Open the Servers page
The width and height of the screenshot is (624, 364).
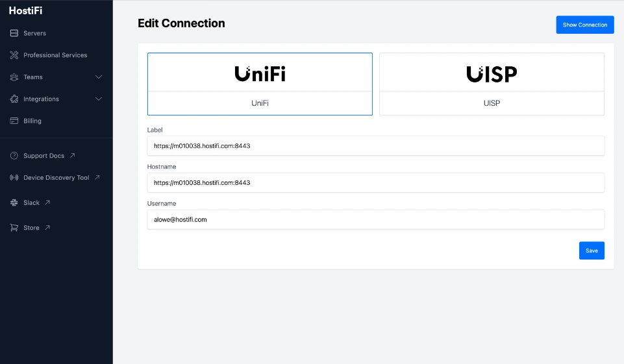pyautogui.click(x=34, y=34)
